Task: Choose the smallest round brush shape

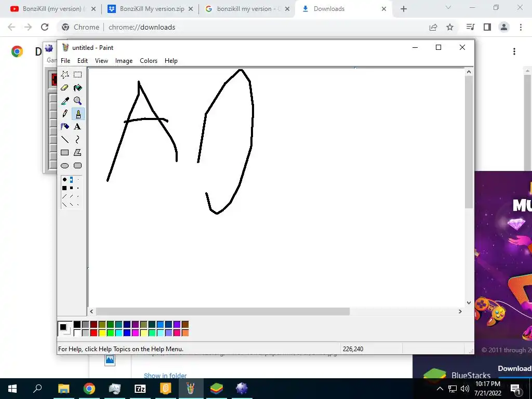Action: 78,179
